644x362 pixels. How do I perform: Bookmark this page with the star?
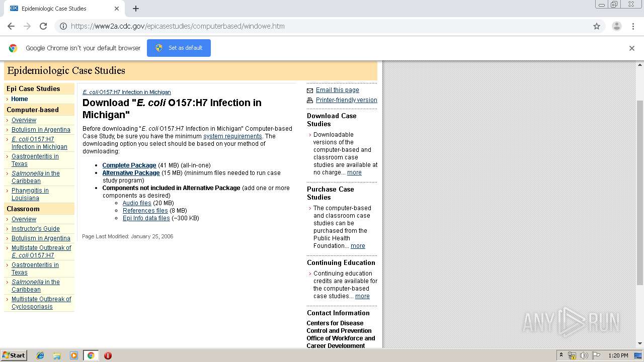point(597,26)
